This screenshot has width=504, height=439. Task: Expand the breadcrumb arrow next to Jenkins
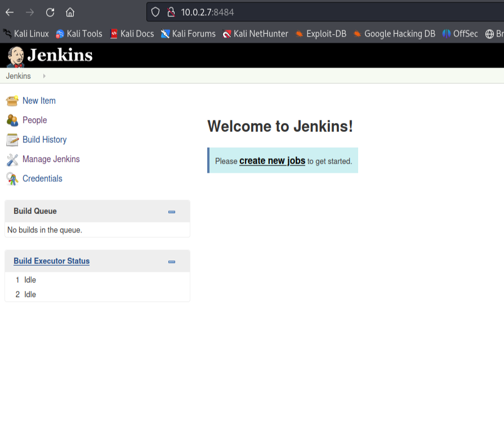click(x=44, y=76)
